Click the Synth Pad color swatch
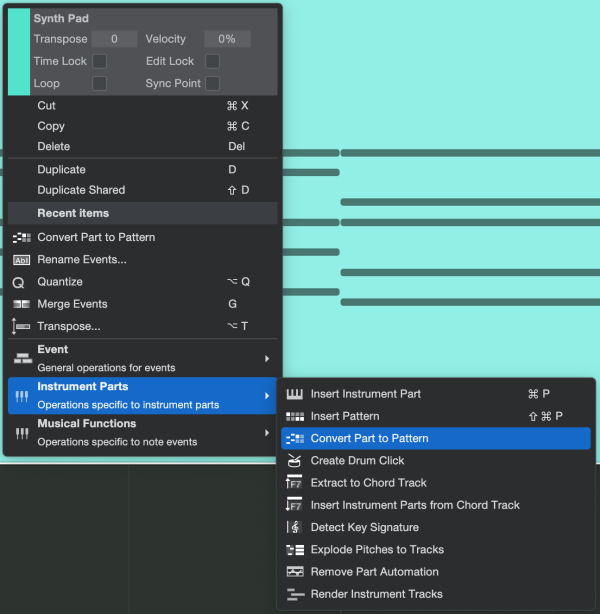The height and width of the screenshot is (614, 600). [19, 52]
